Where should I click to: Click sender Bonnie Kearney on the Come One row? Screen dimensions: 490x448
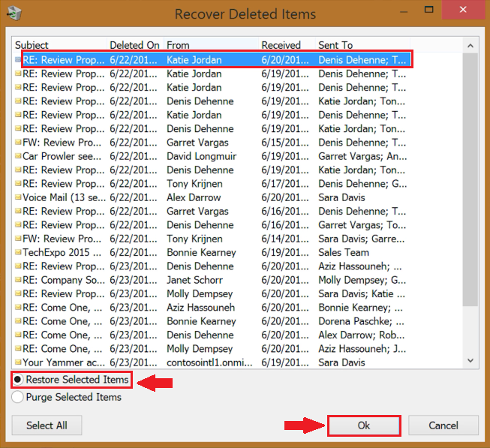click(201, 321)
